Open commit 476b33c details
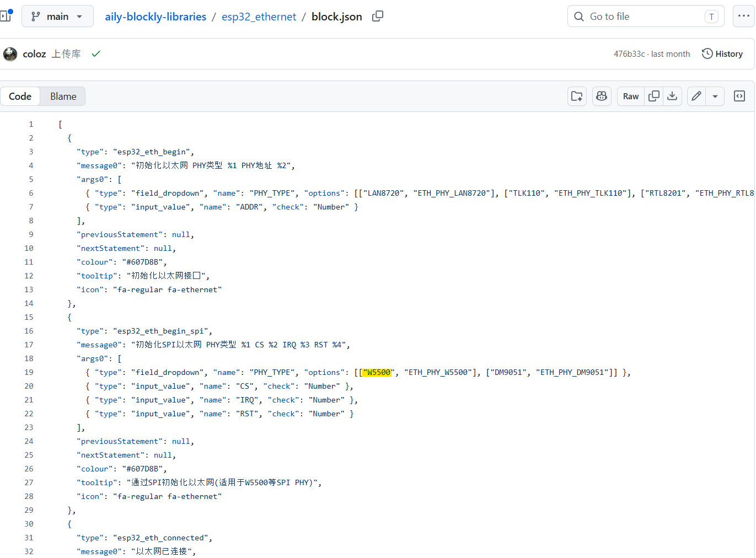The width and height of the screenshot is (756, 558). pyautogui.click(x=629, y=54)
